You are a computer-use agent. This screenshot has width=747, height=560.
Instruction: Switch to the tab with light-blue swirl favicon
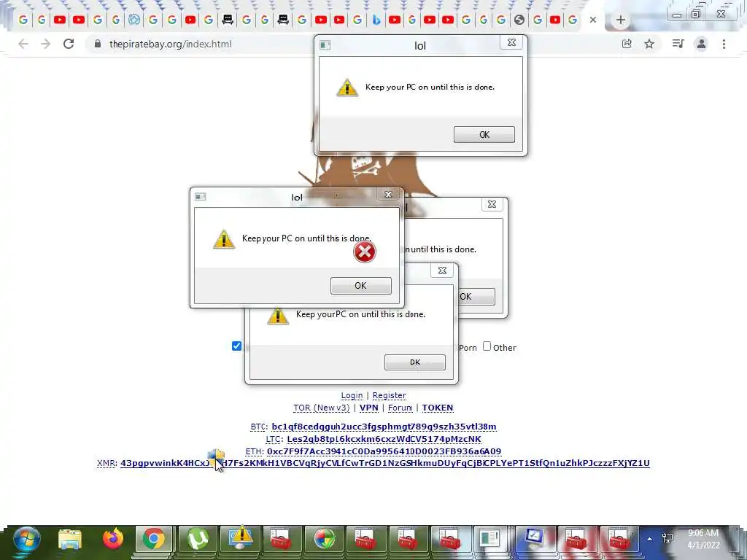coord(134,20)
